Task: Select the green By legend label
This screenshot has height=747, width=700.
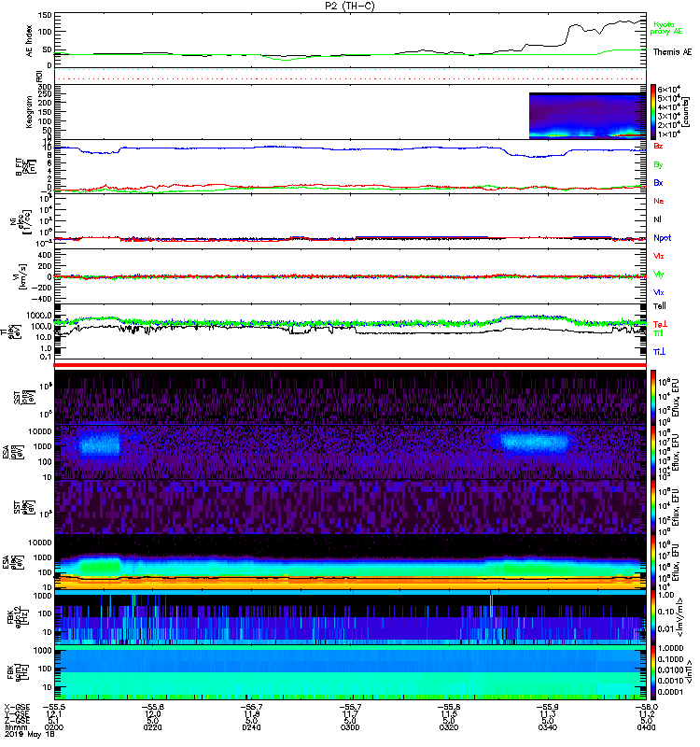Action: (658, 164)
